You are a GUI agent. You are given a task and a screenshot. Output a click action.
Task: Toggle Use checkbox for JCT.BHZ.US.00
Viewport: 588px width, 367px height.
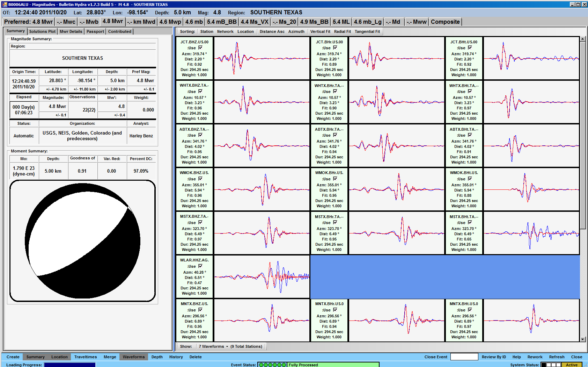[200, 48]
